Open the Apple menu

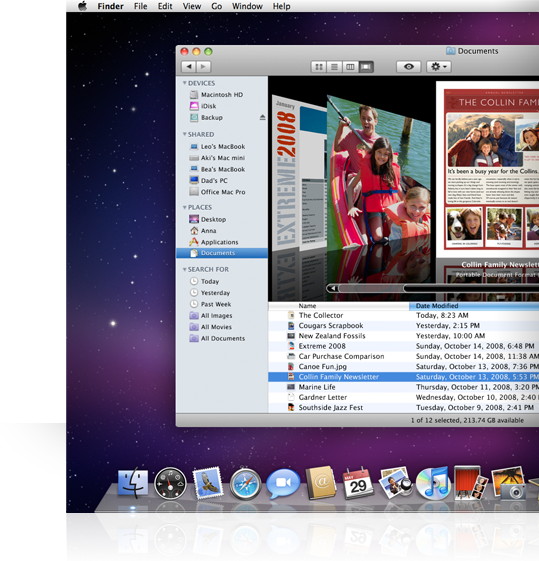(x=83, y=6)
